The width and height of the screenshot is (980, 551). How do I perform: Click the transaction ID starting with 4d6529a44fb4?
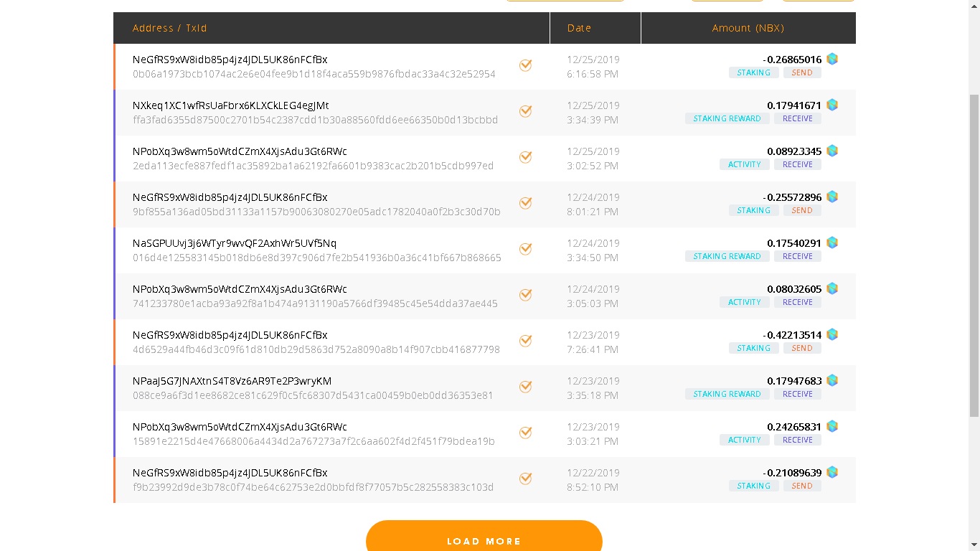[316, 349]
